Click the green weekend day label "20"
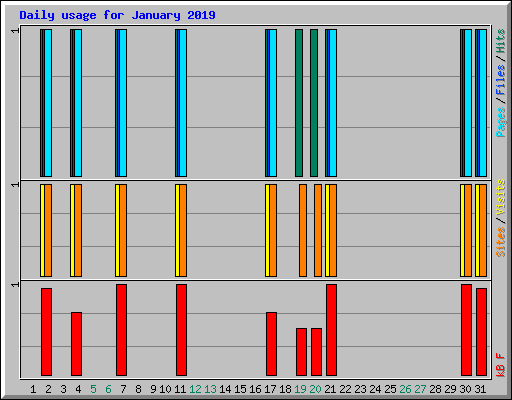Viewport: 512px width, 400px height. pos(315,389)
